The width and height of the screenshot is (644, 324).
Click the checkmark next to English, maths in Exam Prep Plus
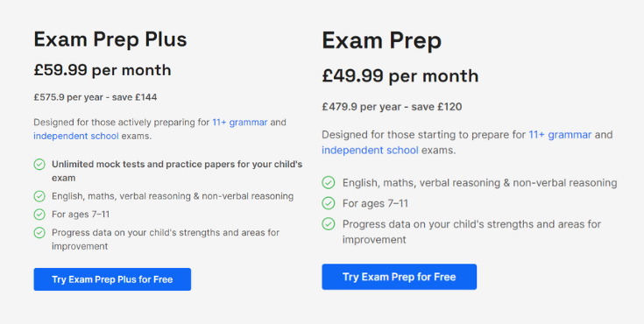point(39,196)
